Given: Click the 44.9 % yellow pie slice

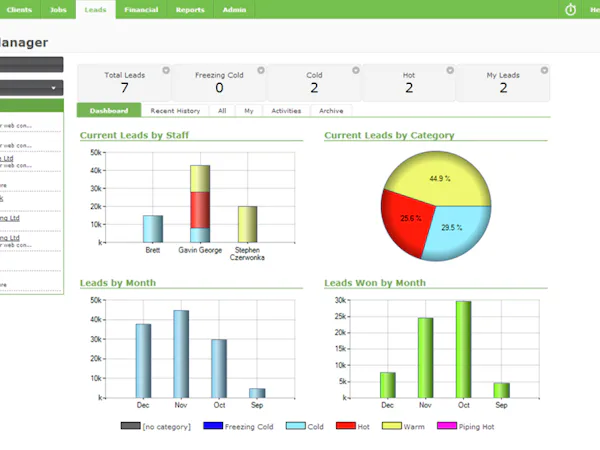Looking at the screenshot, I should click(440, 178).
